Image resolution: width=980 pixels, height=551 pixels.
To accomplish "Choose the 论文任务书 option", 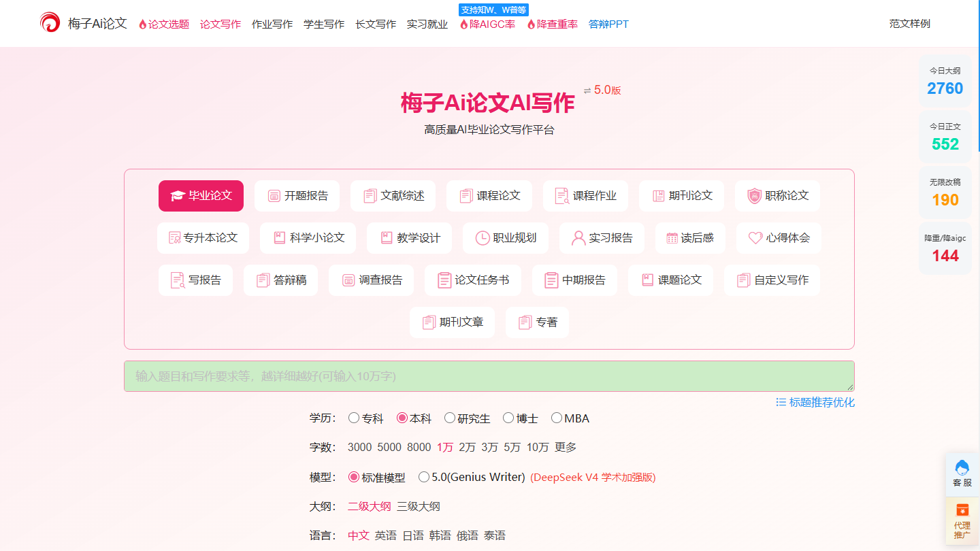I will point(473,280).
